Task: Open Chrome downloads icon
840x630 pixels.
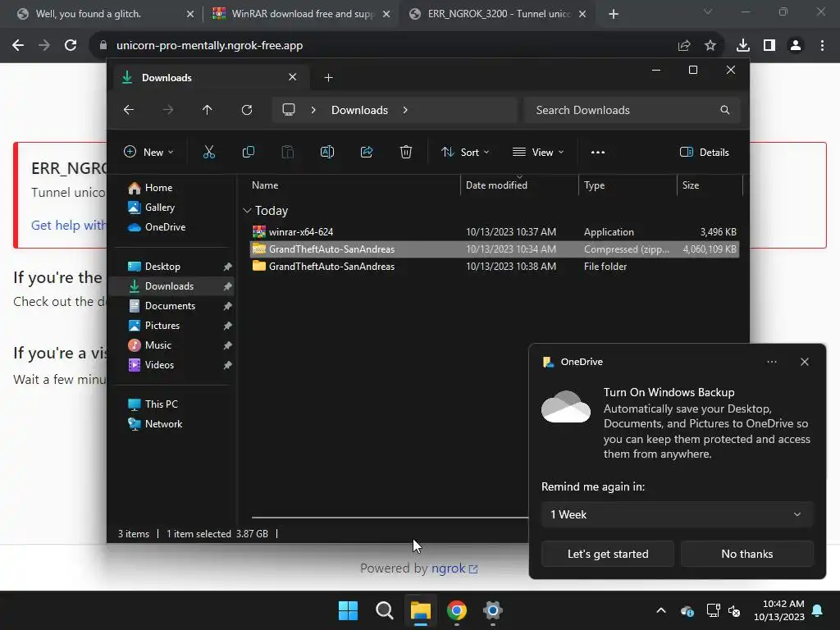Action: pos(743,46)
